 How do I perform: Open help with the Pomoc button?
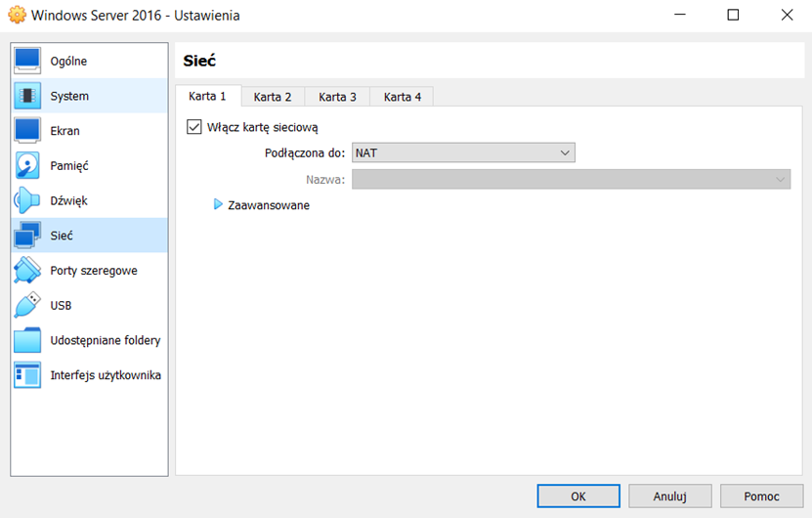click(x=761, y=496)
